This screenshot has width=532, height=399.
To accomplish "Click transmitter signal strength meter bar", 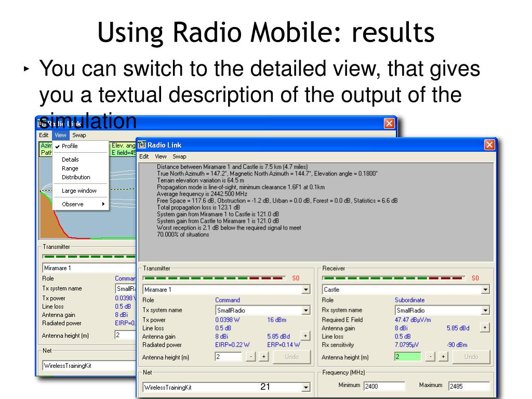I will click(214, 278).
